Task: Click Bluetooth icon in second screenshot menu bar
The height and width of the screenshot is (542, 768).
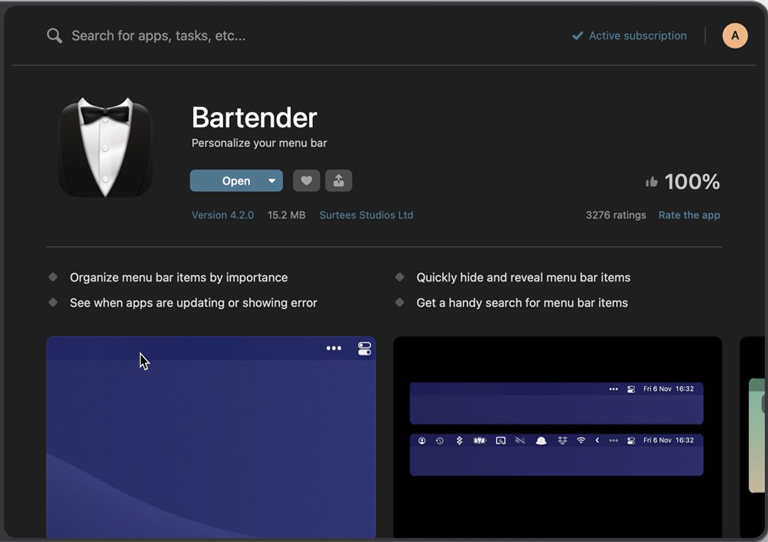Action: (459, 440)
